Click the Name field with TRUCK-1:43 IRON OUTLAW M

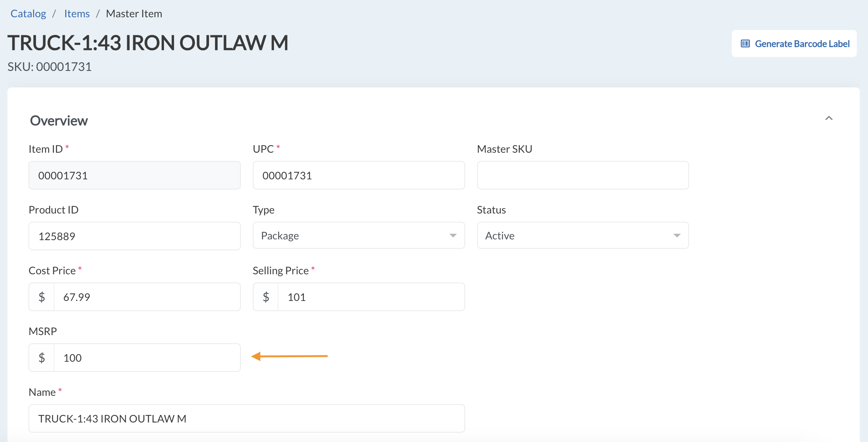(246, 418)
